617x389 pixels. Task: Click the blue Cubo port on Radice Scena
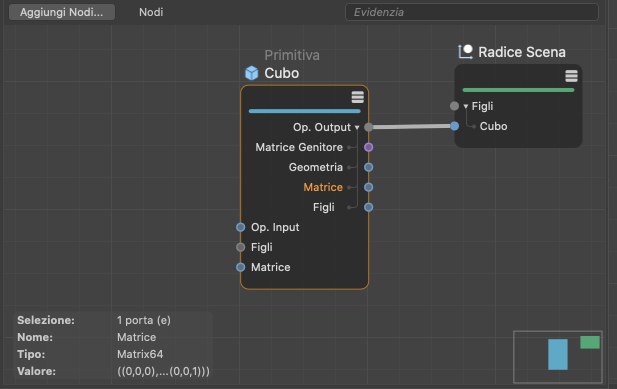coord(454,126)
